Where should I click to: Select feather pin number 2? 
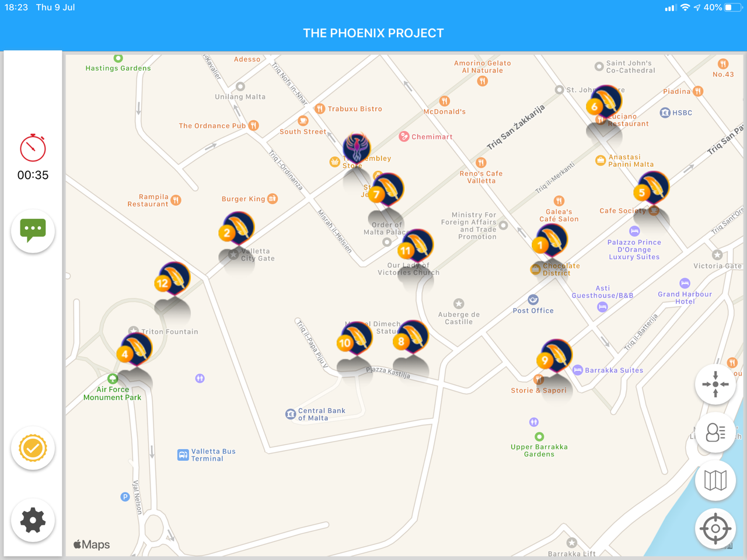pos(236,229)
